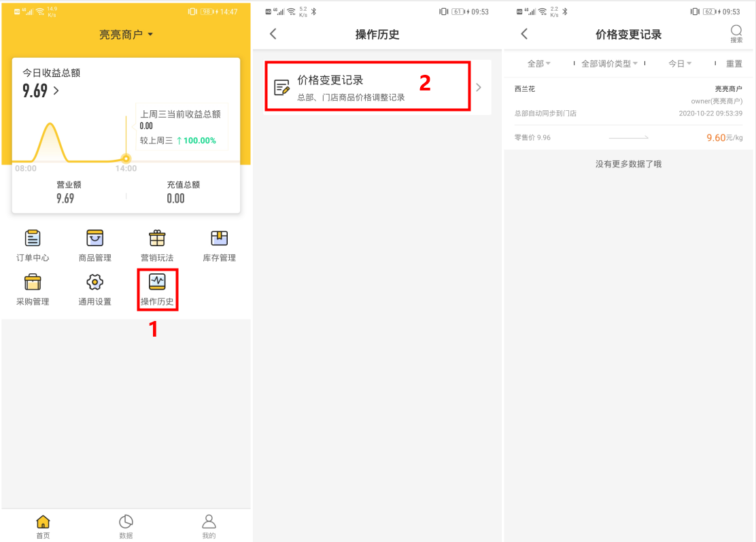Expand the 今日 date filter dropdown
The width and height of the screenshot is (756, 542).
coord(680,64)
